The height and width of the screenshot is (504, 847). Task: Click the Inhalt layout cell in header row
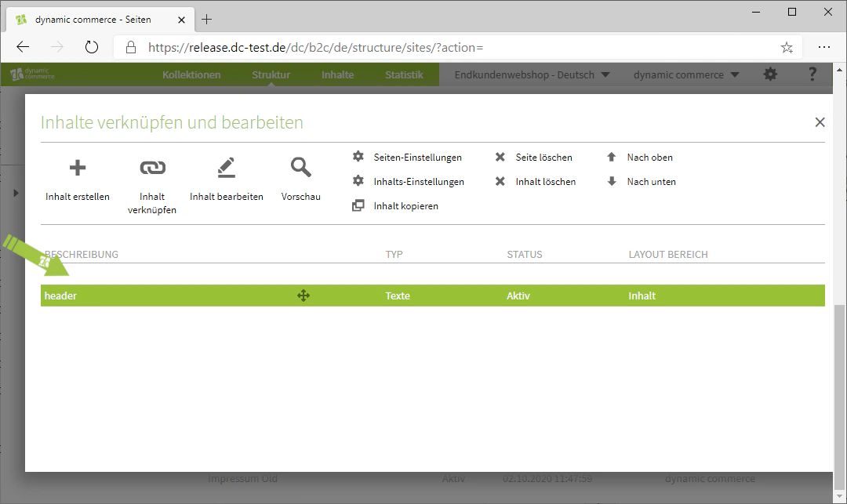tap(642, 296)
